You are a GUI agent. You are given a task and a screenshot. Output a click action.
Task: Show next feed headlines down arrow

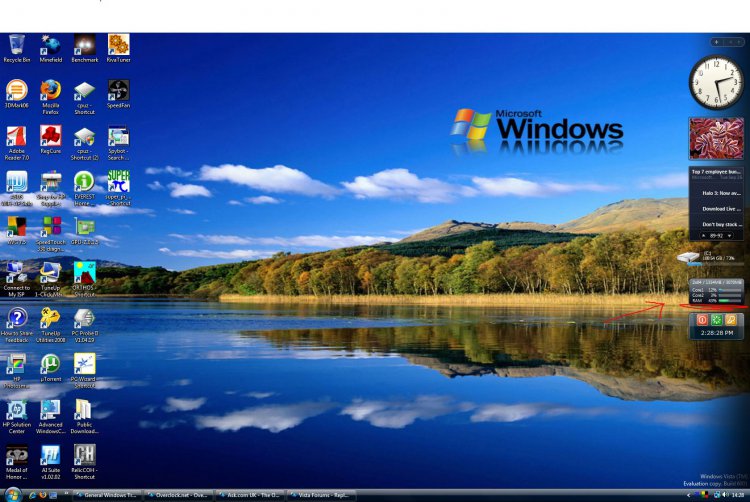click(729, 236)
